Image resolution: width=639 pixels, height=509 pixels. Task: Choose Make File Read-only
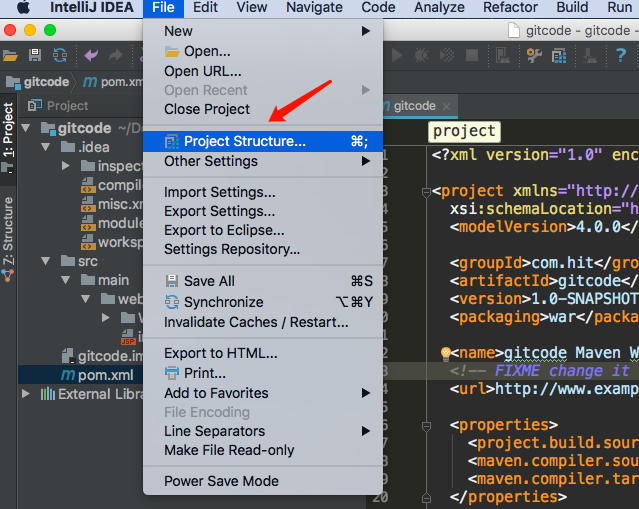tap(263, 450)
